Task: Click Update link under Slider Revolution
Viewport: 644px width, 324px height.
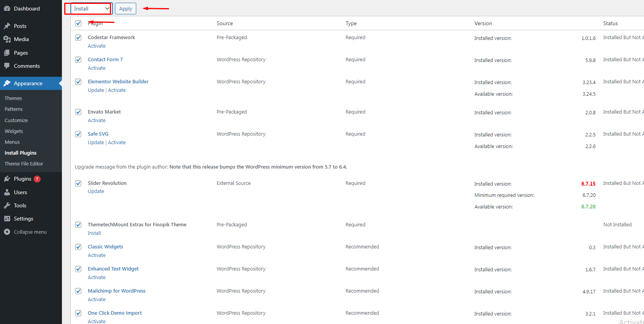Action: pyautogui.click(x=96, y=191)
